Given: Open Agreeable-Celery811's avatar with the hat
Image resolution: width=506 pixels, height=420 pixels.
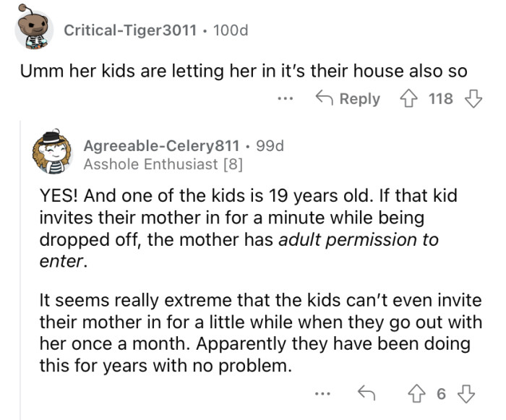Looking at the screenshot, I should click(x=56, y=152).
